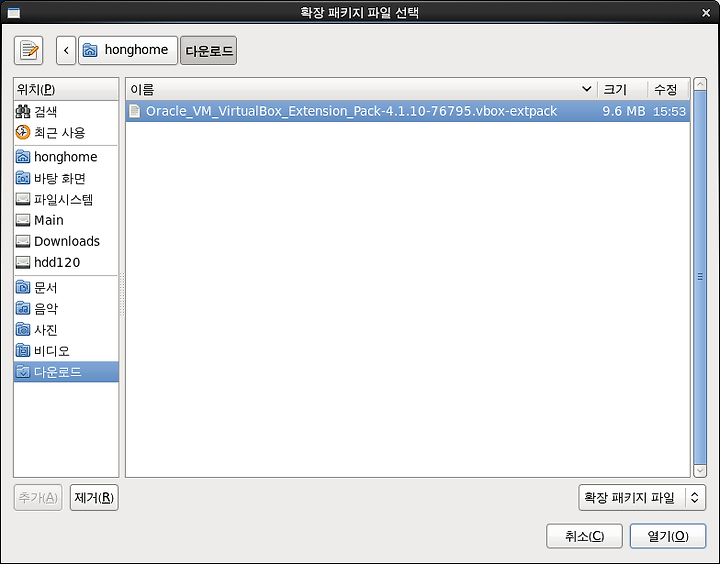The image size is (720, 564).
Task: Close the dialog with title bar X
Action: click(x=706, y=13)
